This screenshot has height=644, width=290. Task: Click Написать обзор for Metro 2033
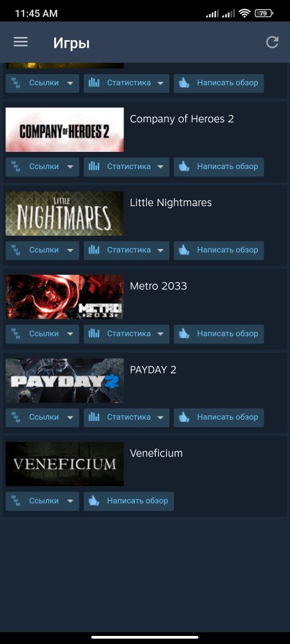pos(219,334)
